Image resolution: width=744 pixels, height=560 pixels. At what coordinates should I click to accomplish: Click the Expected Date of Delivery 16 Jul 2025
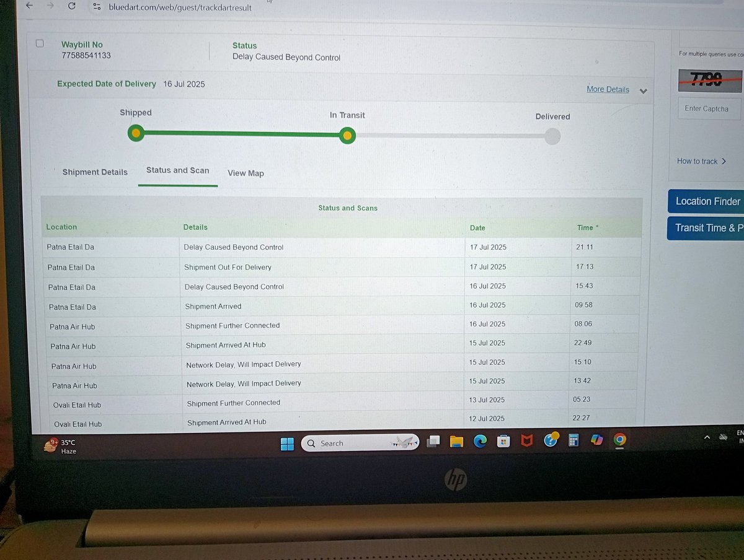(x=131, y=84)
